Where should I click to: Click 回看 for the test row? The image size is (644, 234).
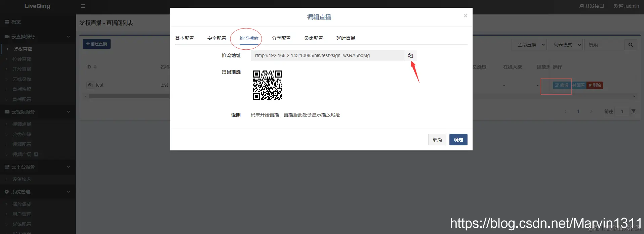[x=578, y=85]
